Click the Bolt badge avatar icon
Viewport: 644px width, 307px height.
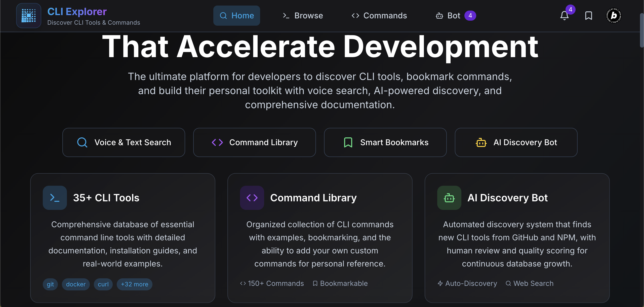pyautogui.click(x=614, y=16)
